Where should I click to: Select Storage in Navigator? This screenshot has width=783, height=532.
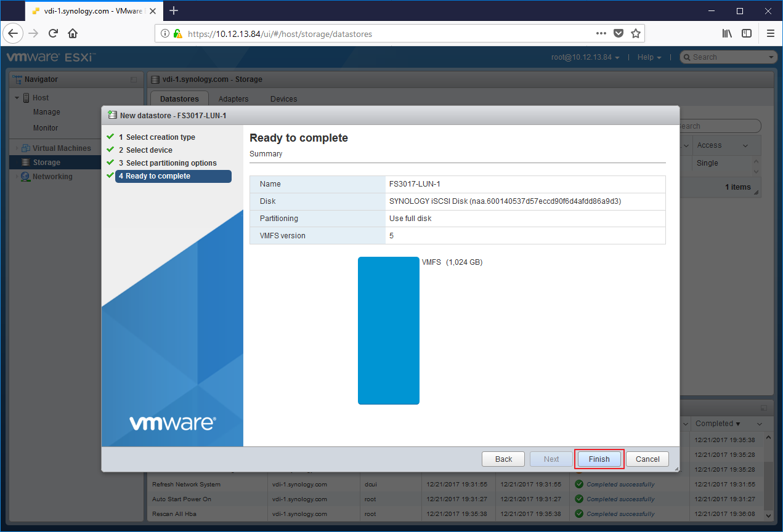click(x=47, y=163)
